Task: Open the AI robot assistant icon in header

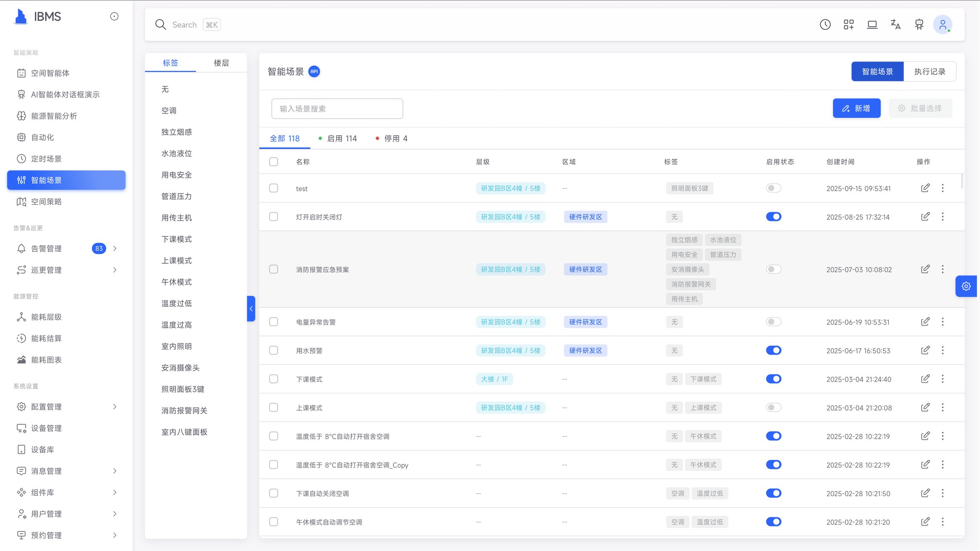Action: (x=919, y=25)
